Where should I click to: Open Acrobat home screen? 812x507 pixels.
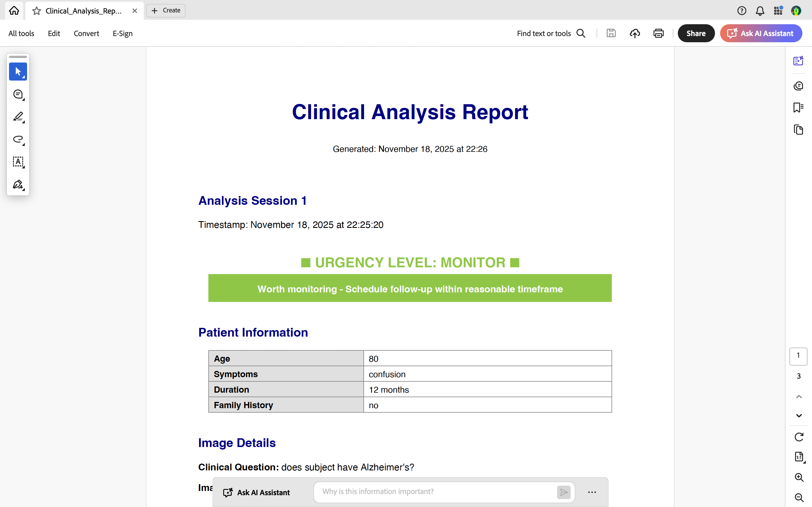(x=14, y=10)
